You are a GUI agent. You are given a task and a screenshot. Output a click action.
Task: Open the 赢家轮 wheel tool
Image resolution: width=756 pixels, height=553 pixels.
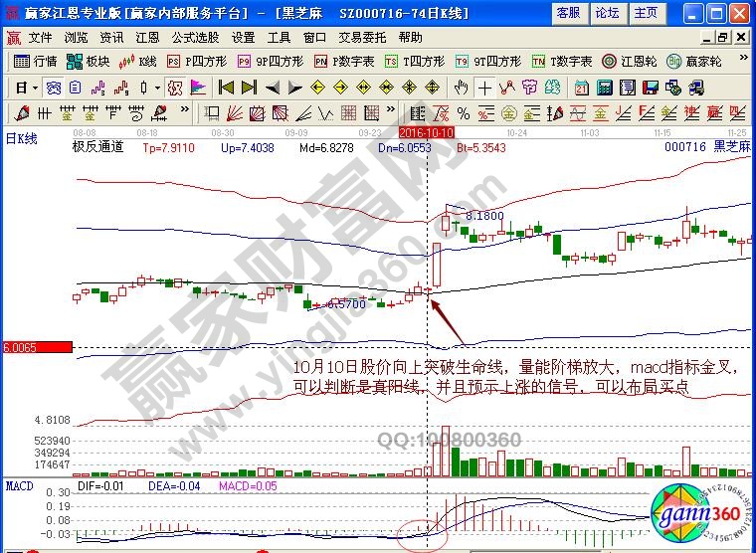(695, 62)
